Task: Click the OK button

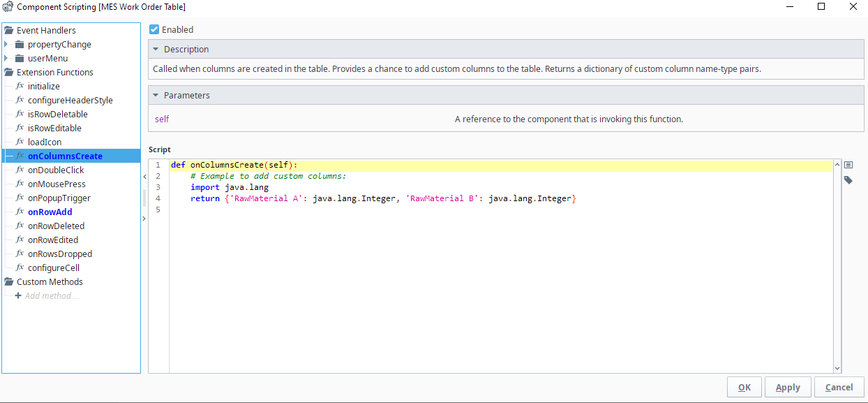Action: [744, 388]
